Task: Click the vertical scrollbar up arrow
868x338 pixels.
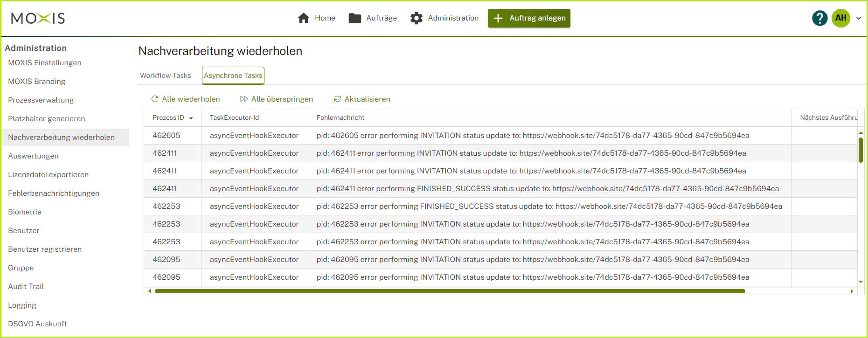Action: pyautogui.click(x=861, y=133)
